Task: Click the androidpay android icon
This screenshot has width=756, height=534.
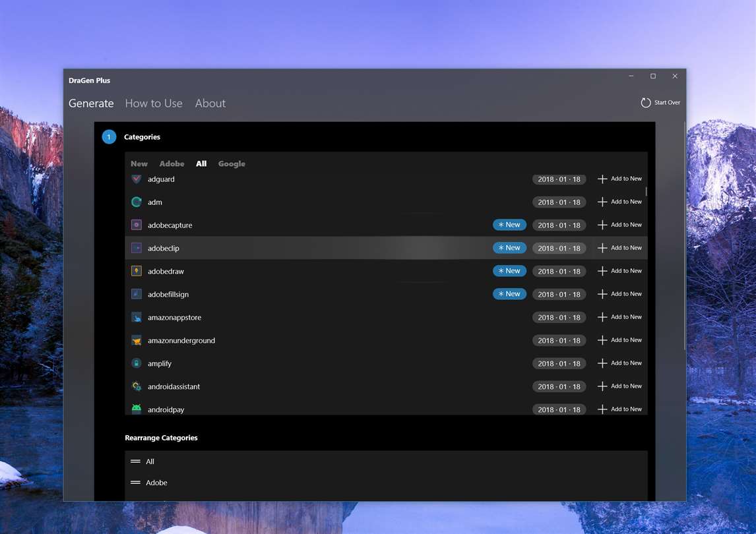Action: 137,409
